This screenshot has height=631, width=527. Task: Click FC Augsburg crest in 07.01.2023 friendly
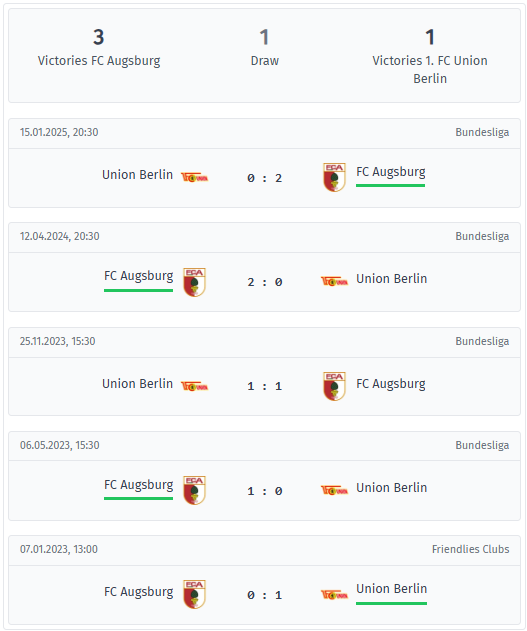[x=194, y=594]
